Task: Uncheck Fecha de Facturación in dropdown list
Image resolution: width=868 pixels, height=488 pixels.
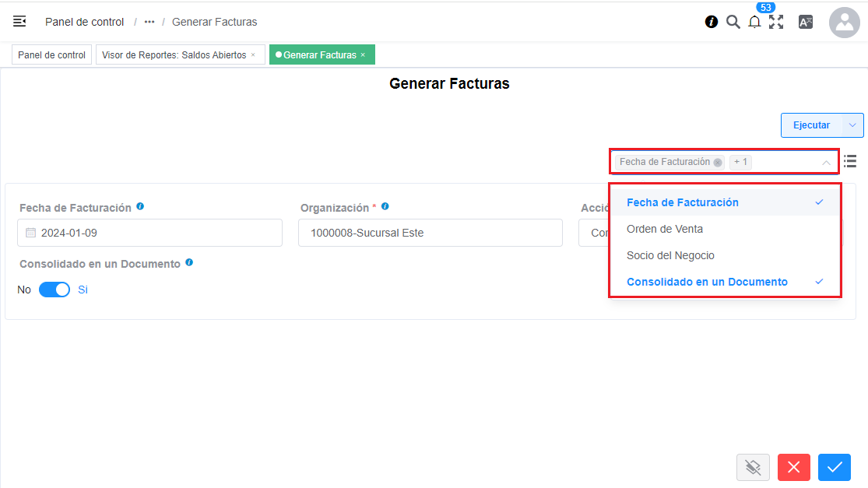Action: click(x=682, y=202)
